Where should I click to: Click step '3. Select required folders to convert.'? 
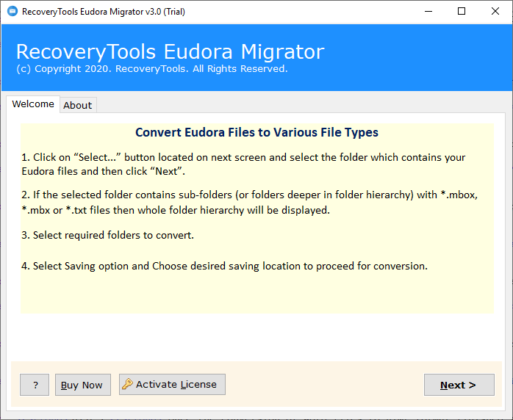coord(107,235)
